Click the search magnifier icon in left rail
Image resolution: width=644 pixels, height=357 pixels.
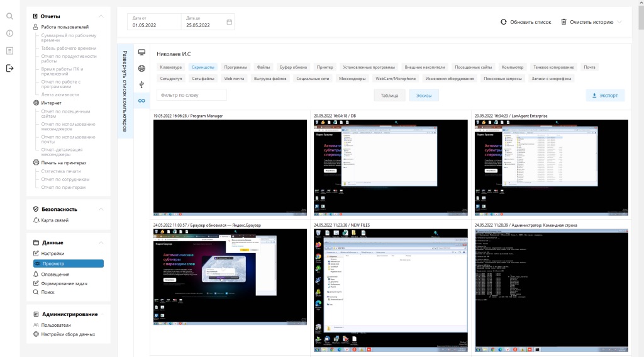[9, 16]
